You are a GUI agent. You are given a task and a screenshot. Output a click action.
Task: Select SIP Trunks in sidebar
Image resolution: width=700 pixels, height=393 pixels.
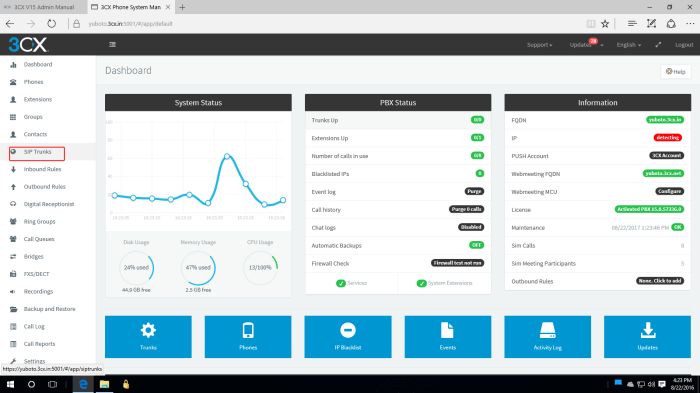[x=38, y=152]
